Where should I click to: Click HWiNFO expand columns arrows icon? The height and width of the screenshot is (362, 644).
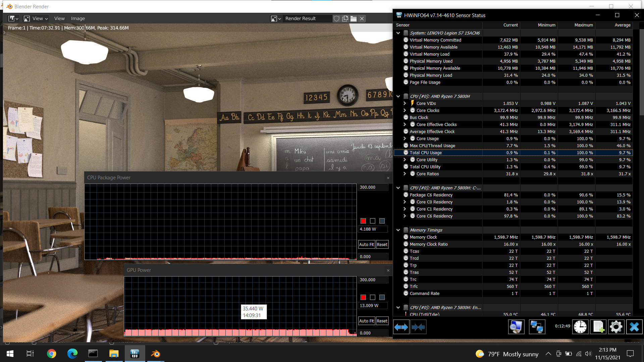[401, 327]
